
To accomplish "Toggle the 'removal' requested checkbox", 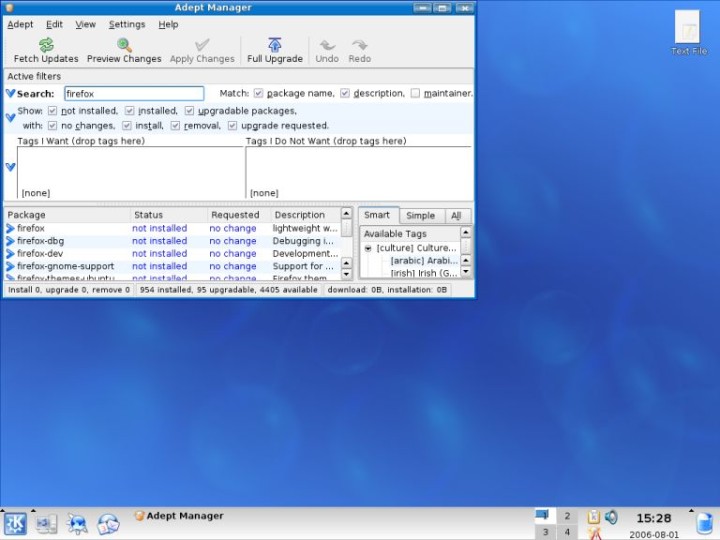I will (175, 125).
